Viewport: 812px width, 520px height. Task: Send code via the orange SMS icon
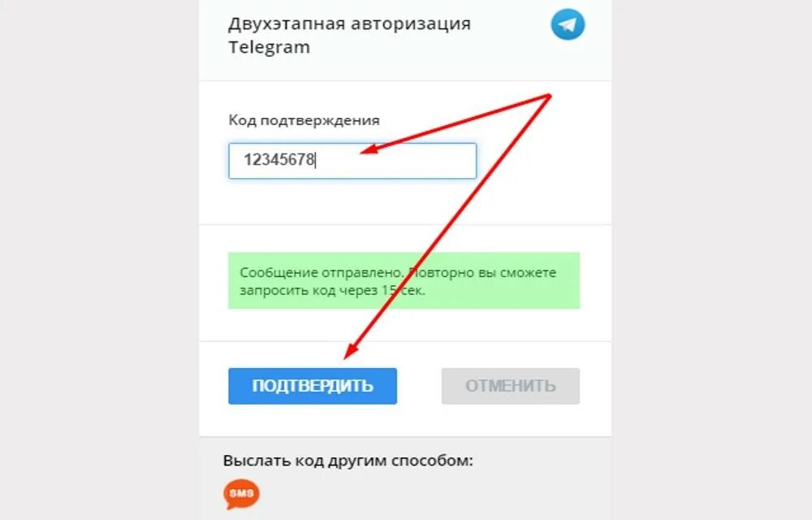(241, 493)
